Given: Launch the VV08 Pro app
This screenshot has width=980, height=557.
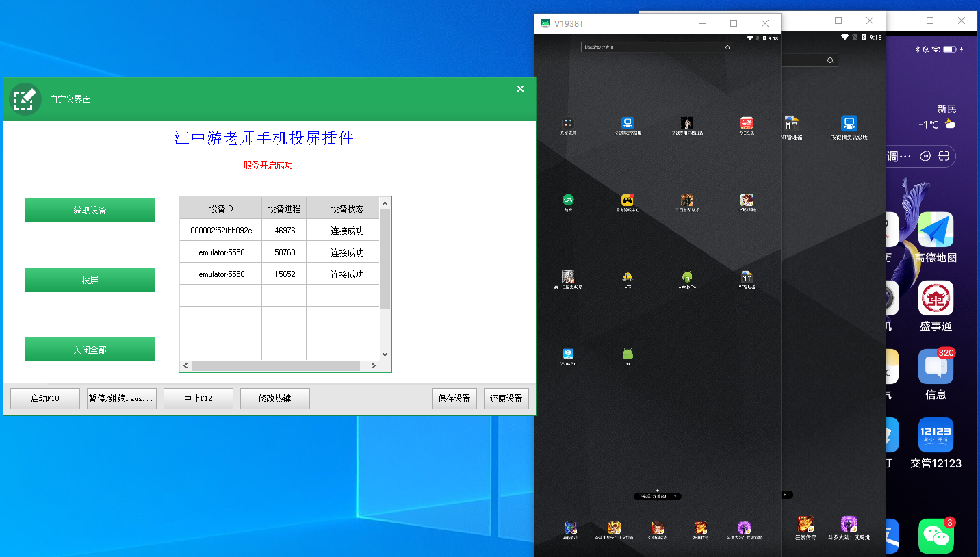Looking at the screenshot, I should [567, 354].
